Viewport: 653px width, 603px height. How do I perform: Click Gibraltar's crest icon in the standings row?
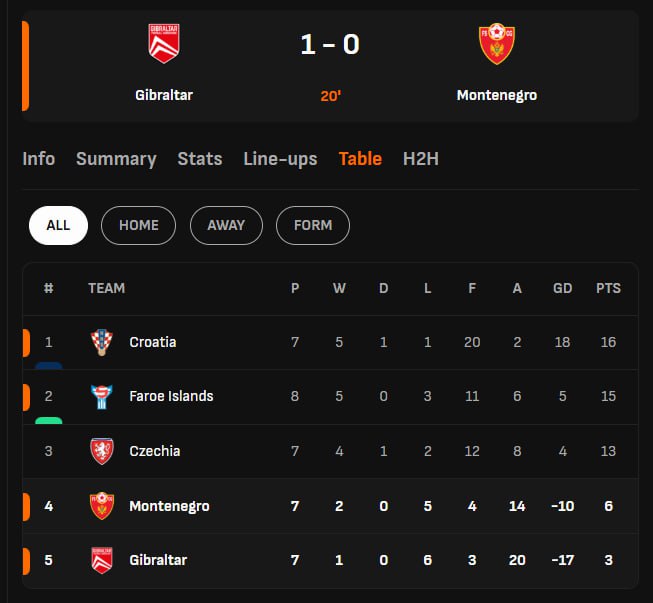tap(102, 560)
